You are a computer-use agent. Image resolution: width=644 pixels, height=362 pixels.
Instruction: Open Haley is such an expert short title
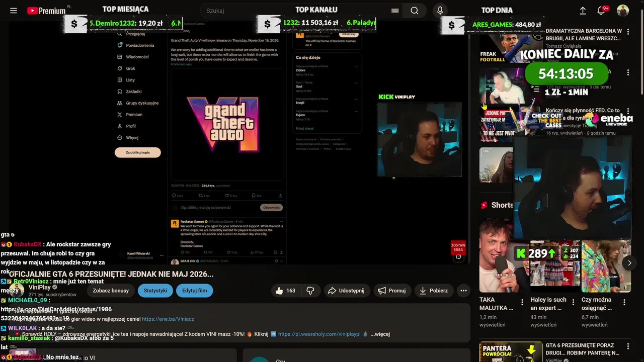[548, 304]
